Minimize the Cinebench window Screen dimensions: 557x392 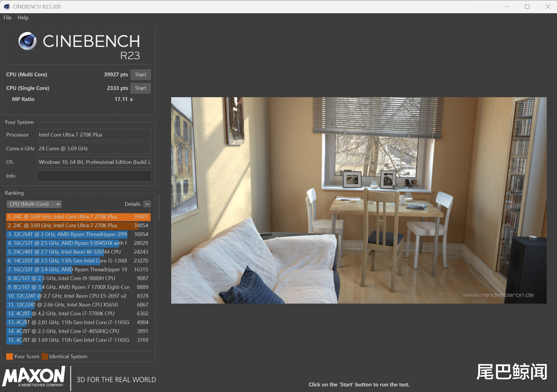point(507,6)
